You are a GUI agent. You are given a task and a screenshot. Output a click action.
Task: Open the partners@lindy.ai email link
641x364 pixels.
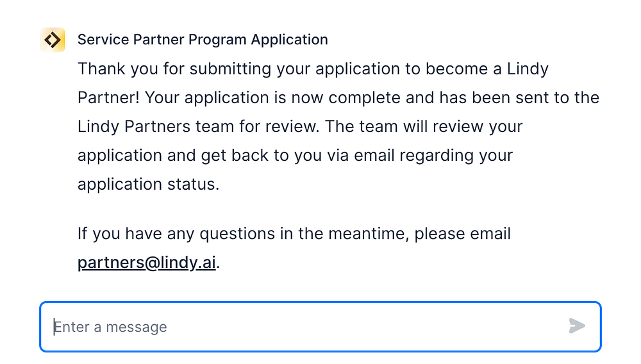(146, 263)
